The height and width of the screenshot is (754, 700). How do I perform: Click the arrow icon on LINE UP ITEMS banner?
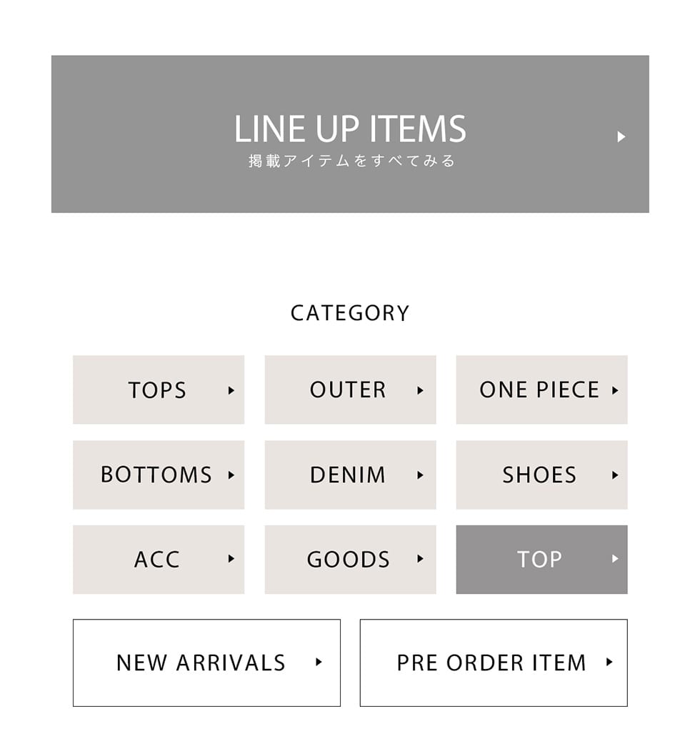click(x=621, y=137)
